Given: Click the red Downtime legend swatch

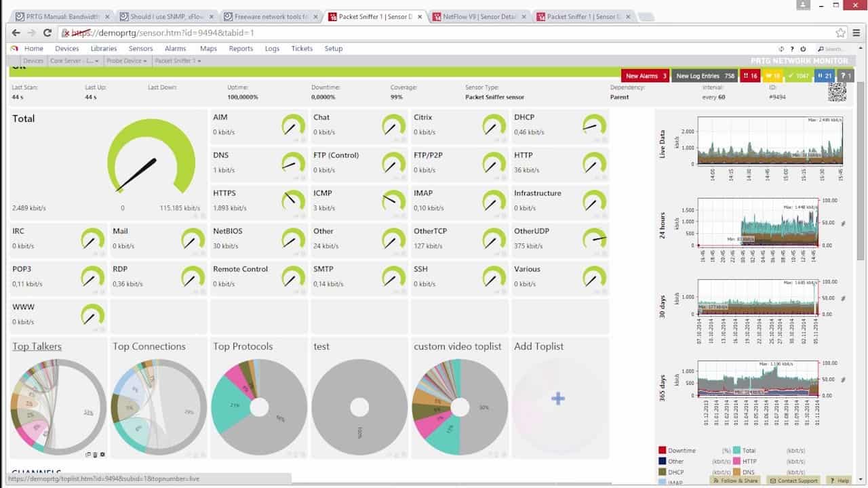Looking at the screenshot, I should point(663,450).
